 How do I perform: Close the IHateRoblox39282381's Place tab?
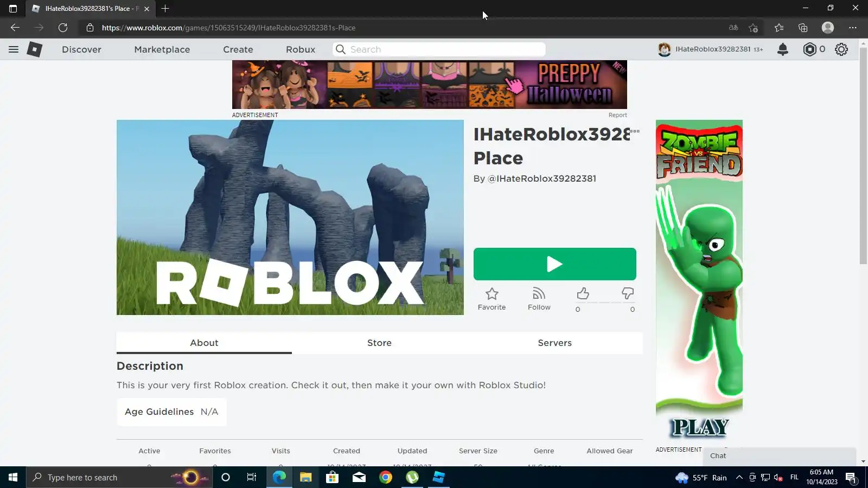[x=146, y=9]
